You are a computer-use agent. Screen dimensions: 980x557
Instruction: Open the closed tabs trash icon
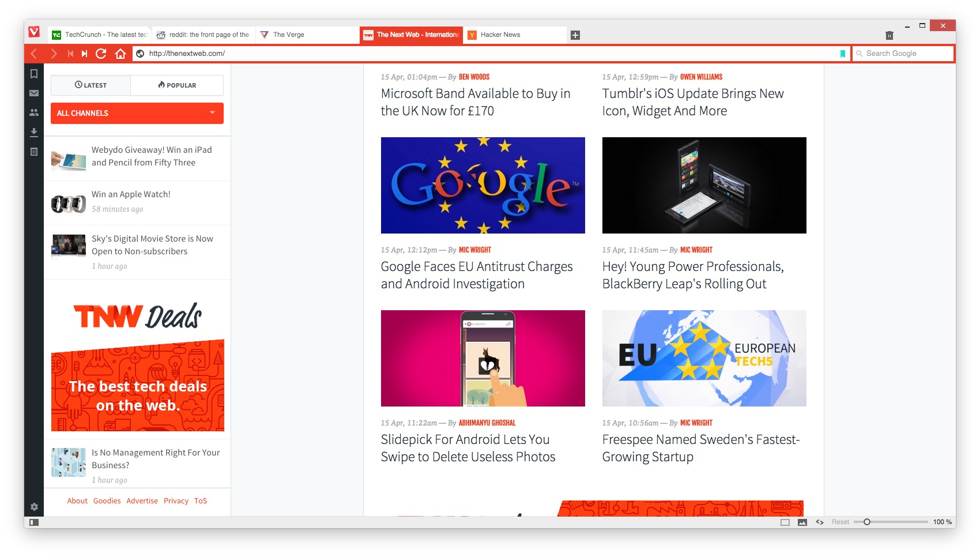[889, 35]
